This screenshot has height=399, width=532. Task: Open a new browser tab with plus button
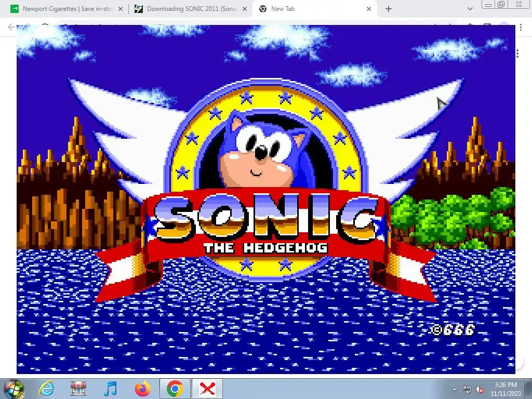[x=389, y=9]
